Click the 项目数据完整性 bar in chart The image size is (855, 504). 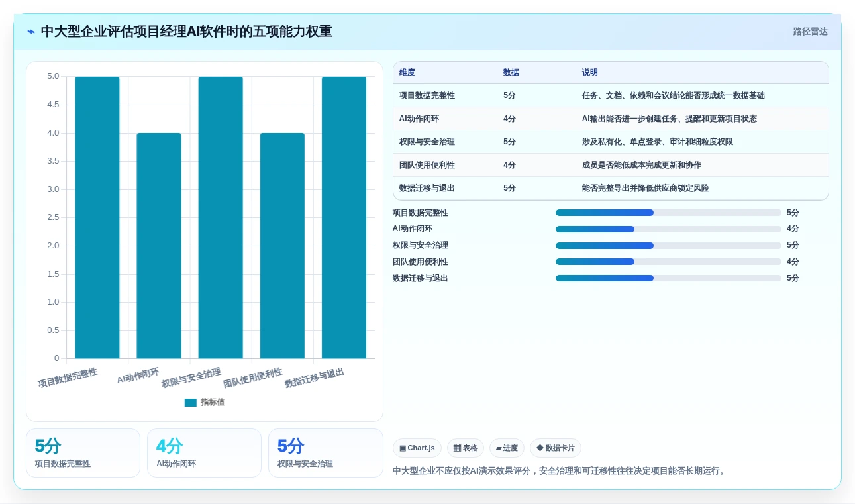pyautogui.click(x=97, y=217)
